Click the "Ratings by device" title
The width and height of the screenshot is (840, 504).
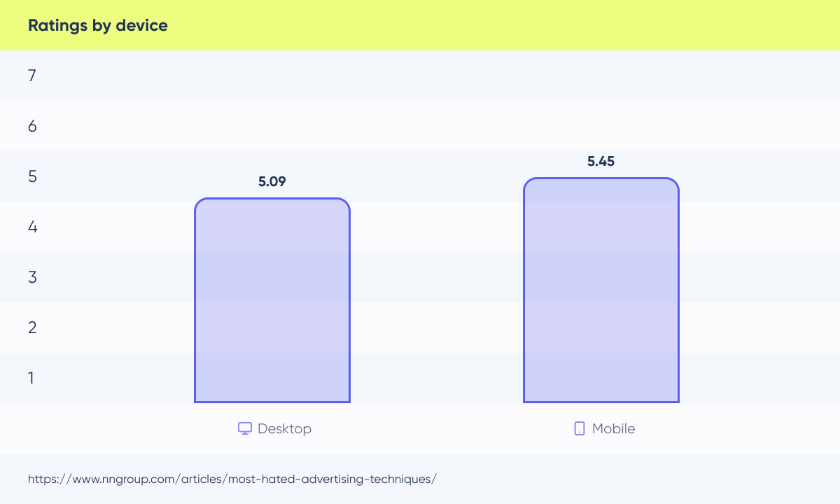coord(97,26)
